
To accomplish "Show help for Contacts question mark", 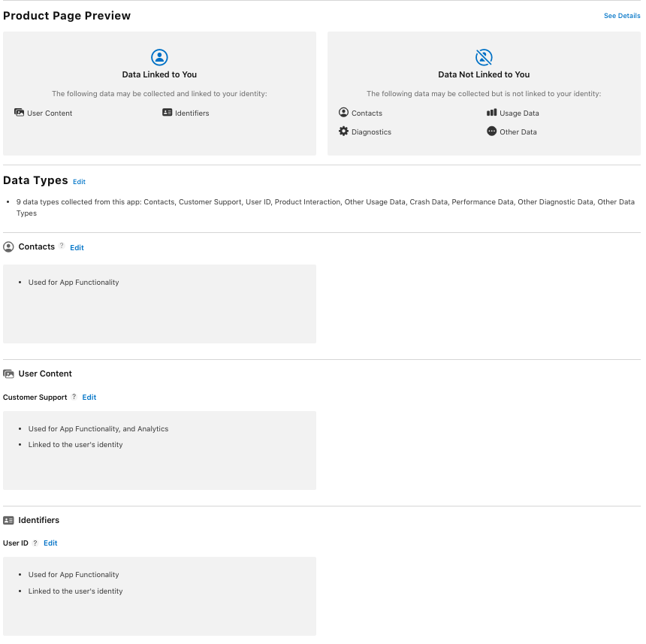I will pos(62,246).
